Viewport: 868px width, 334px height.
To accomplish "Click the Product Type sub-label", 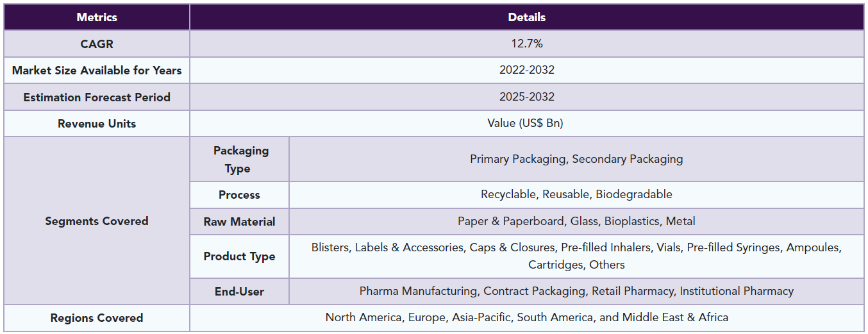I will pyautogui.click(x=240, y=256).
